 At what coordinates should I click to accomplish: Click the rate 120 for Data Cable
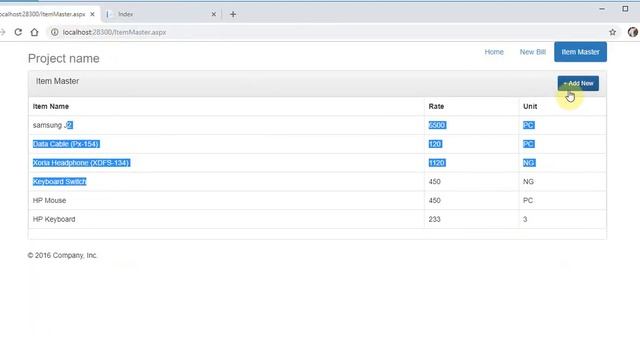435,144
